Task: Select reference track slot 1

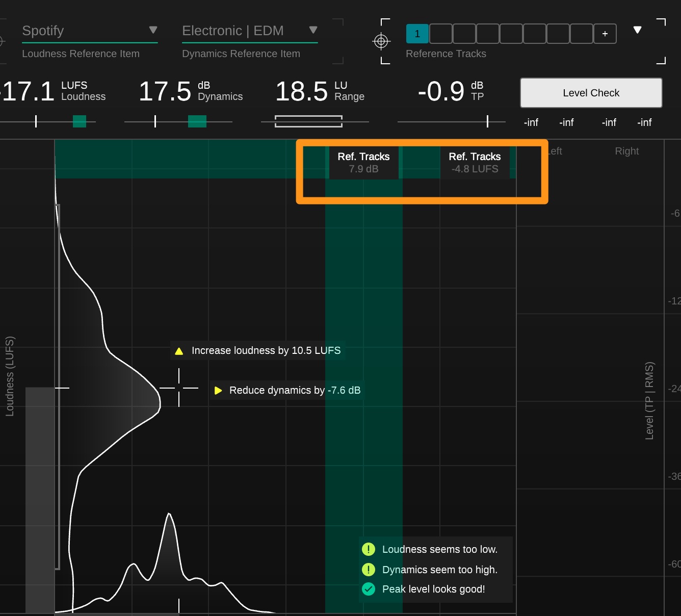Action: pos(417,34)
